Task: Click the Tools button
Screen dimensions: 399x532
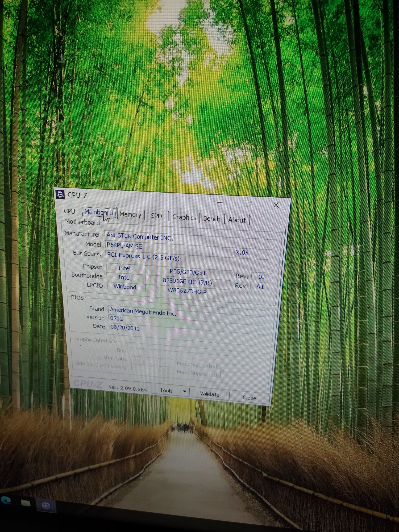Action: (166, 390)
